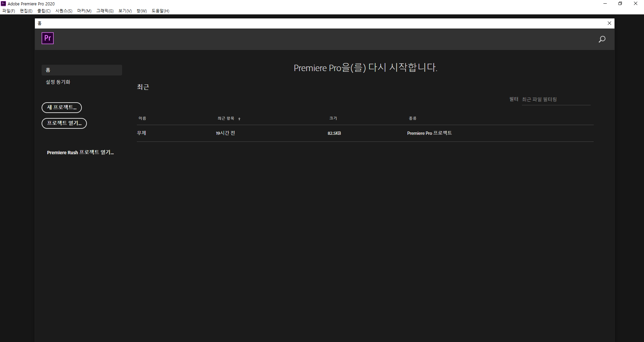
Task: Click the 새 프로젝트 button
Action: click(62, 108)
